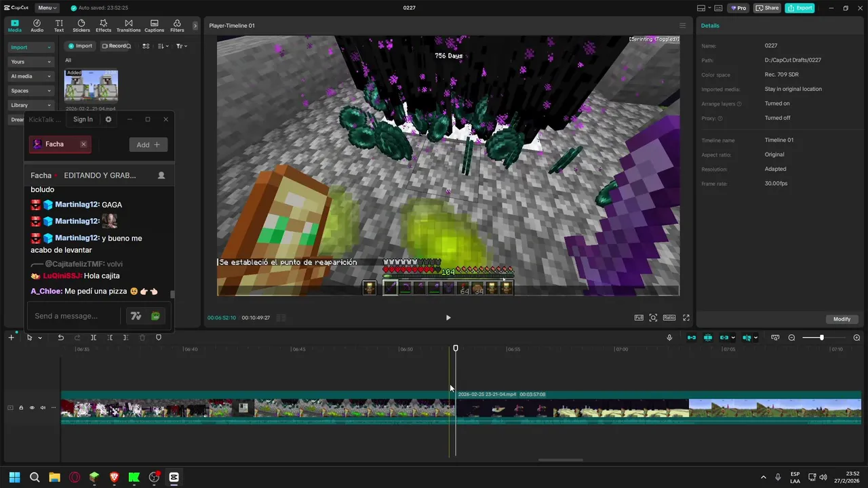Click the Redo arrow in timeline toolbar
This screenshot has height=488, width=868.
(x=77, y=338)
